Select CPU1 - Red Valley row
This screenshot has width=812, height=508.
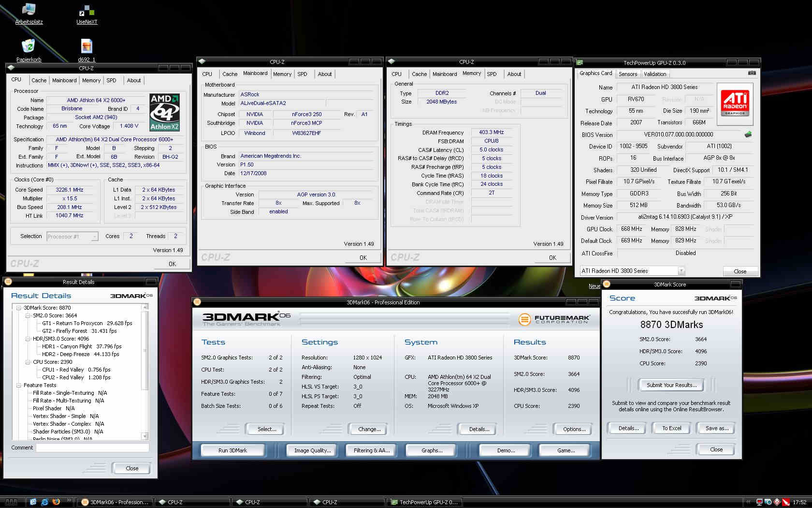[x=76, y=370]
